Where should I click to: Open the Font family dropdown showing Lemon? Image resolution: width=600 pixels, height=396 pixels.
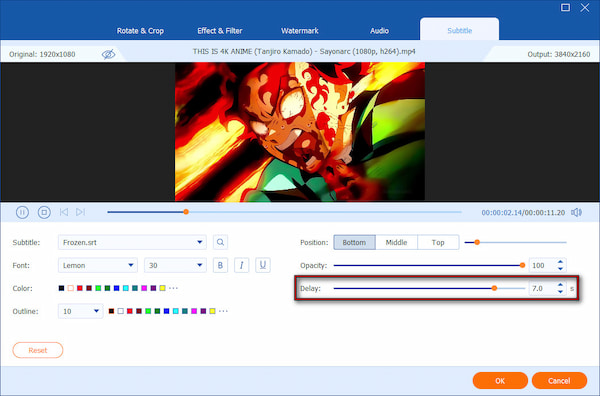(x=98, y=265)
